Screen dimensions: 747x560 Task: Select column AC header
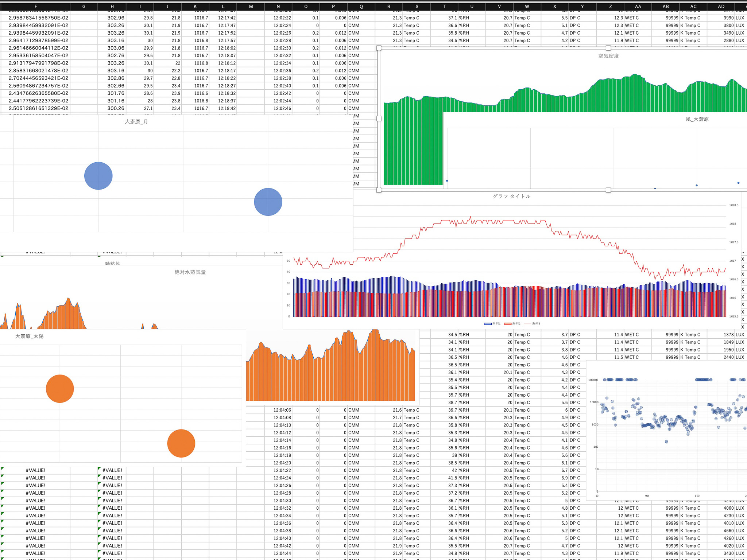tap(693, 7)
